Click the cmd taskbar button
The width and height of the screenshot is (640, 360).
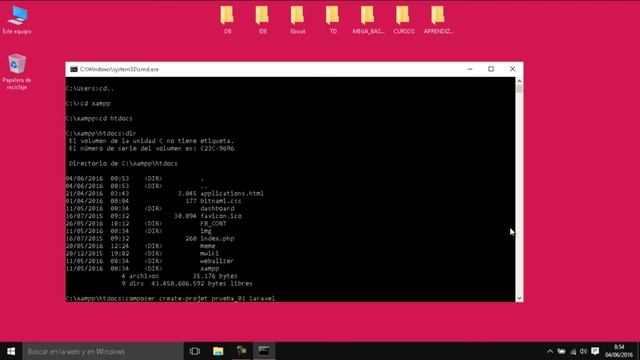(x=264, y=351)
